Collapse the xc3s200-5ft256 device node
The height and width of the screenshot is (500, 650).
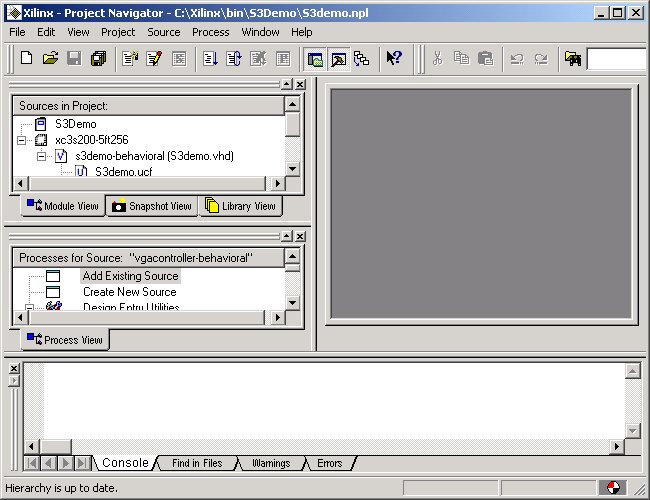(21, 140)
